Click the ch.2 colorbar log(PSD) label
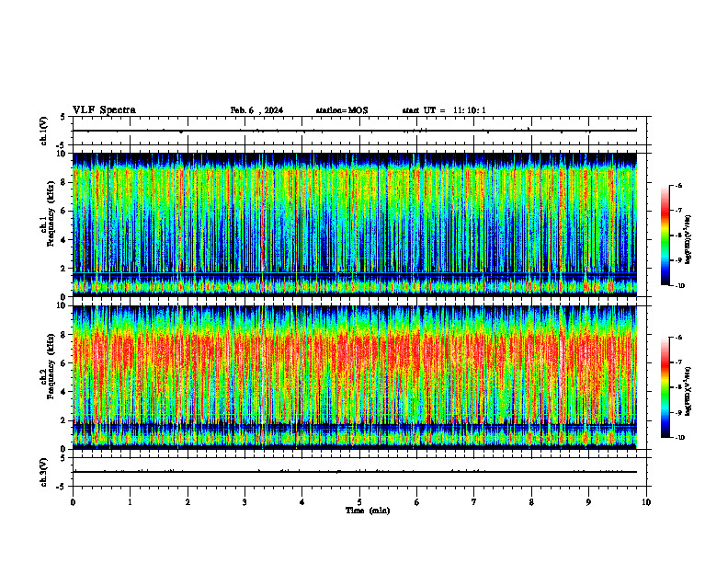The image size is (728, 563). point(688,392)
